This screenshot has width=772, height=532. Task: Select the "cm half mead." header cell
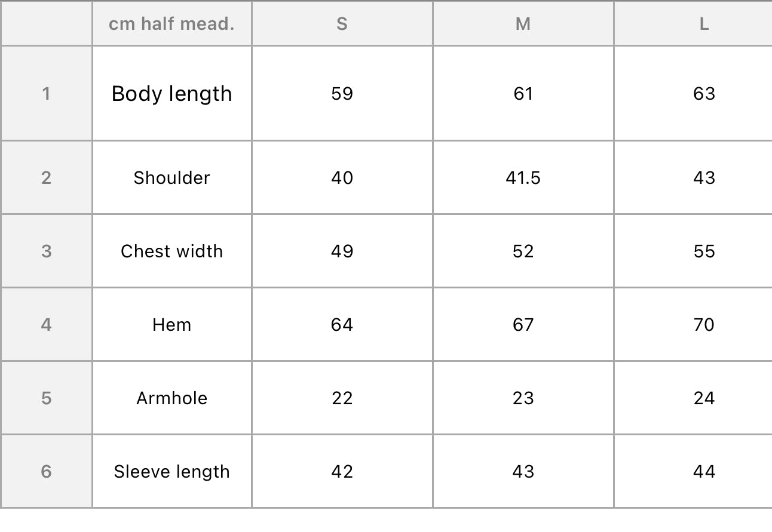172,23
